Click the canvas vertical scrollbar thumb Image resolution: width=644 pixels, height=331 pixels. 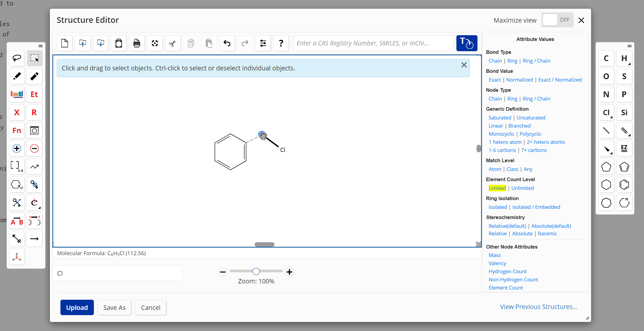click(479, 149)
